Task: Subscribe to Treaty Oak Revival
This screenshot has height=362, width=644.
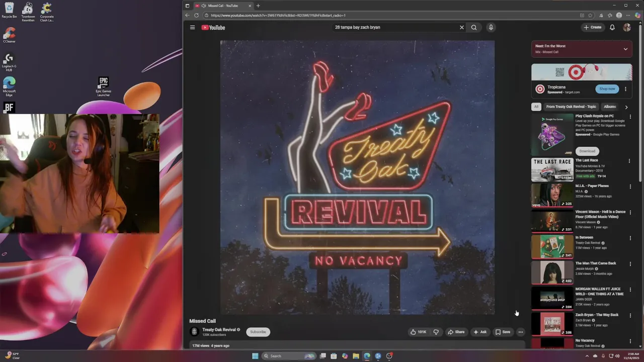Action: click(258, 332)
